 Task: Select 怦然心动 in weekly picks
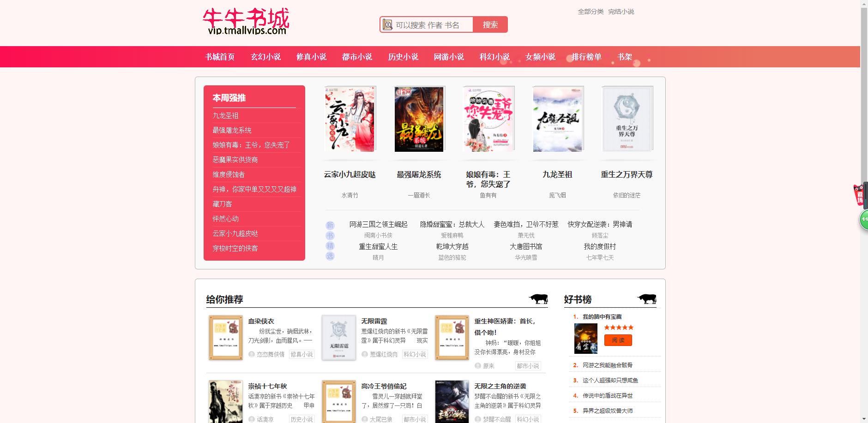[225, 219]
